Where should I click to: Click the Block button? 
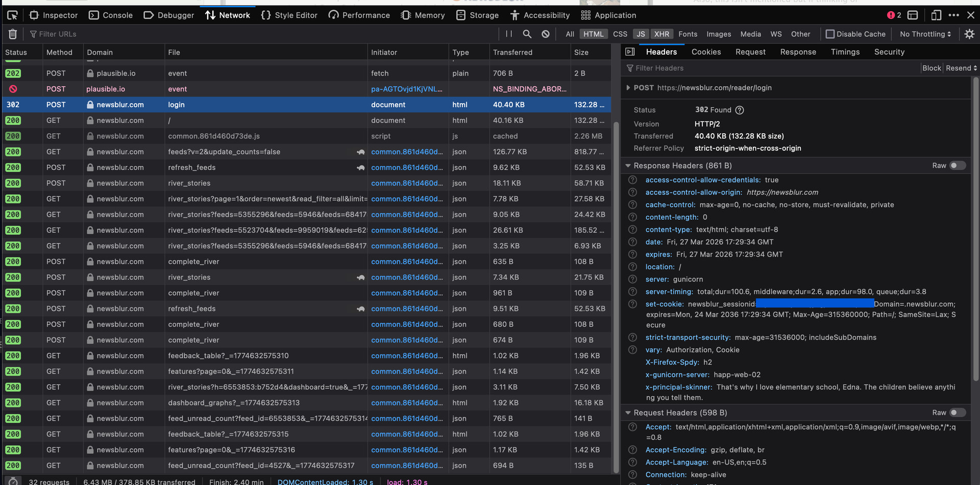pos(931,68)
